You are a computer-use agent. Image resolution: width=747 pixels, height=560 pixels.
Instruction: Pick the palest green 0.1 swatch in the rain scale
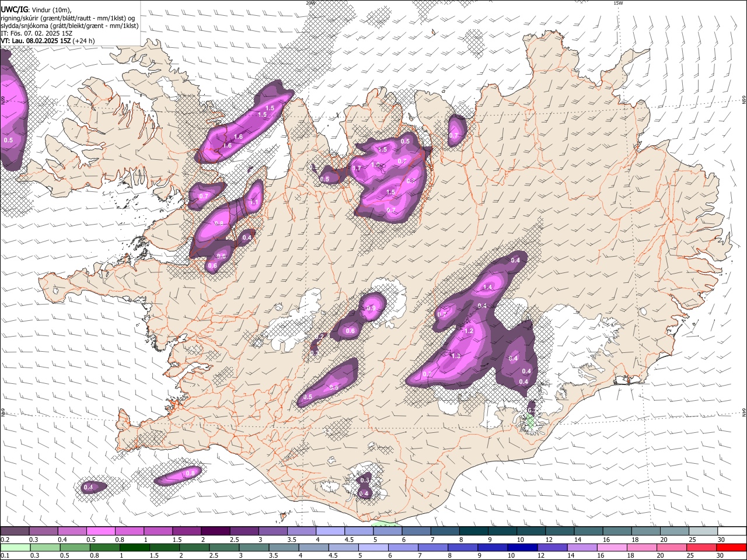(x=15, y=547)
